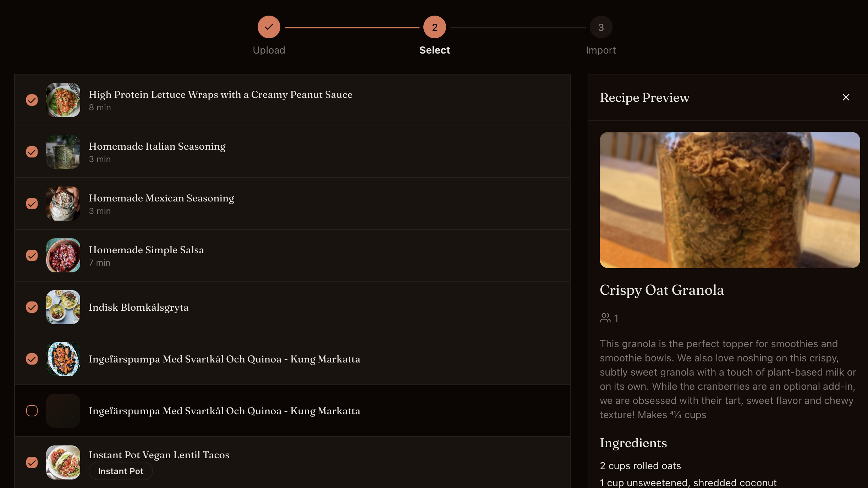Click the step 3 Import circle

click(600, 27)
